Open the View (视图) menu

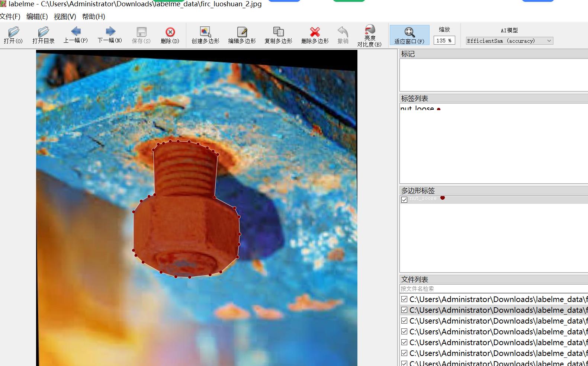point(65,17)
